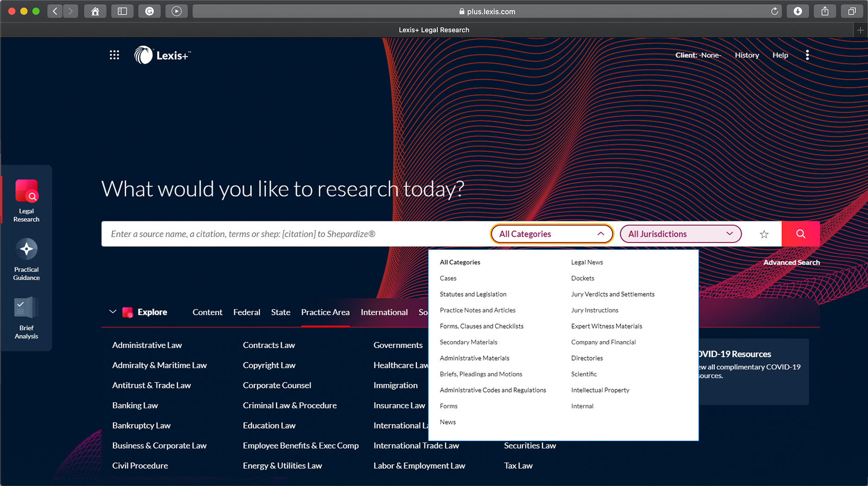Viewport: 868px width, 486px height.
Task: Choose the All Categories option in list
Action: click(460, 262)
